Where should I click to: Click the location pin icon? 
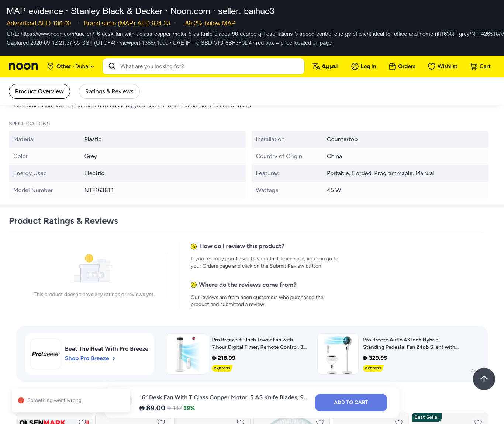click(x=51, y=66)
